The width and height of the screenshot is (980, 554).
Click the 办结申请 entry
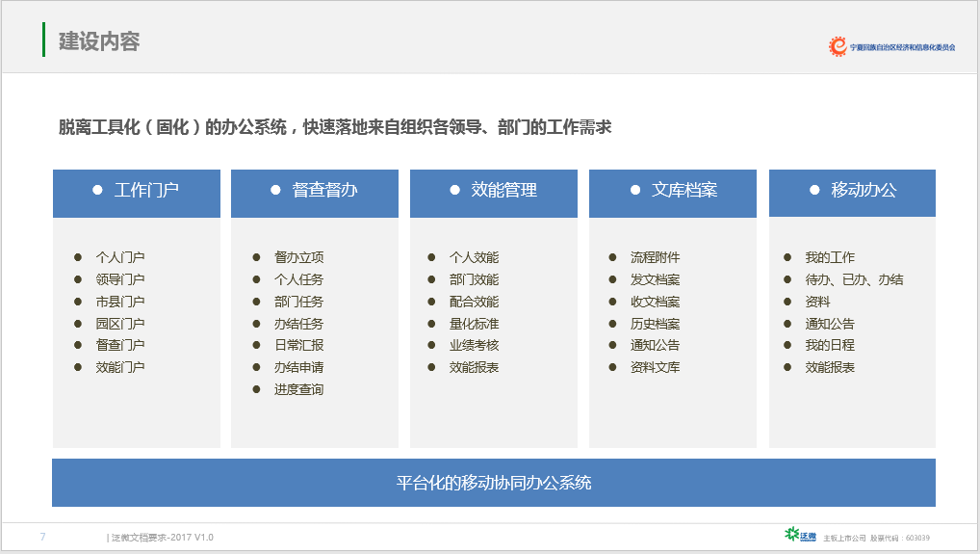point(298,367)
